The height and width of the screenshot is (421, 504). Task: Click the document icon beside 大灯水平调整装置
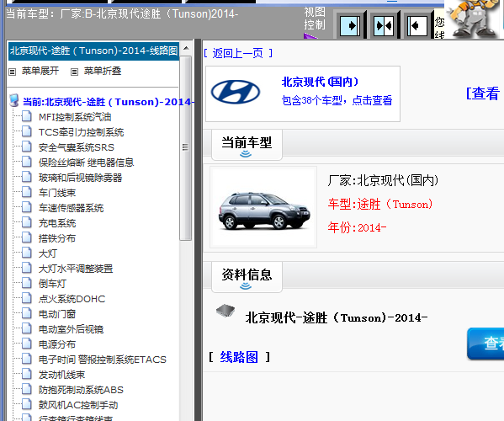point(27,268)
